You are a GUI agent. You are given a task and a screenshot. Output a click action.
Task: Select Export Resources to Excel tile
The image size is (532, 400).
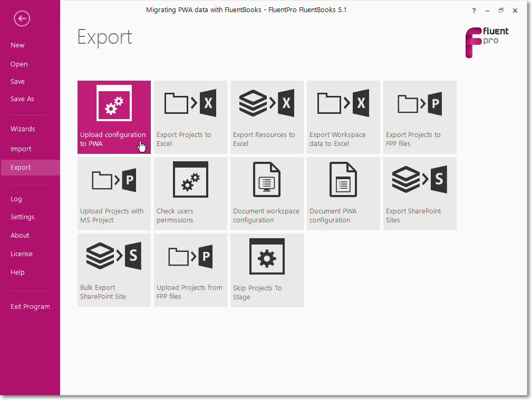pos(267,117)
